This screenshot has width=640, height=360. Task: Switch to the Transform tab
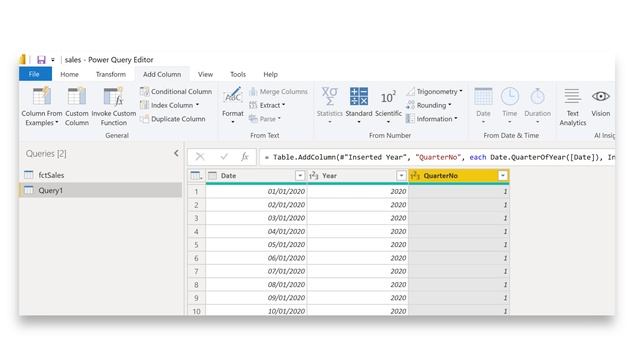pos(111,74)
